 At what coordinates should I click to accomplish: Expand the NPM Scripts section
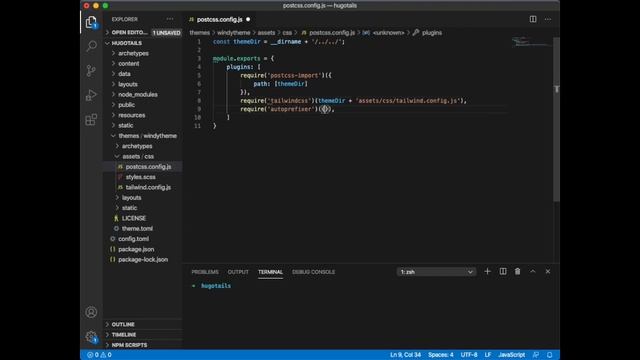[129, 345]
